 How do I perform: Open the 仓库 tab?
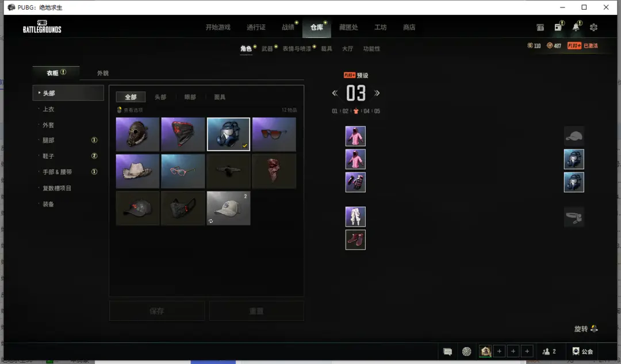coord(316,28)
